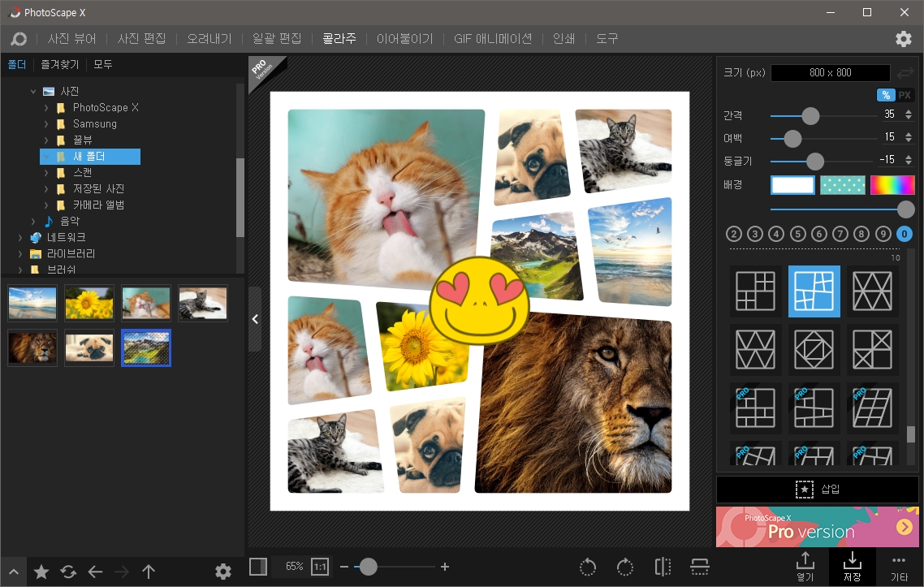The width and height of the screenshot is (924, 587).
Task: Select the triangles X-pattern layout
Action: tap(872, 291)
